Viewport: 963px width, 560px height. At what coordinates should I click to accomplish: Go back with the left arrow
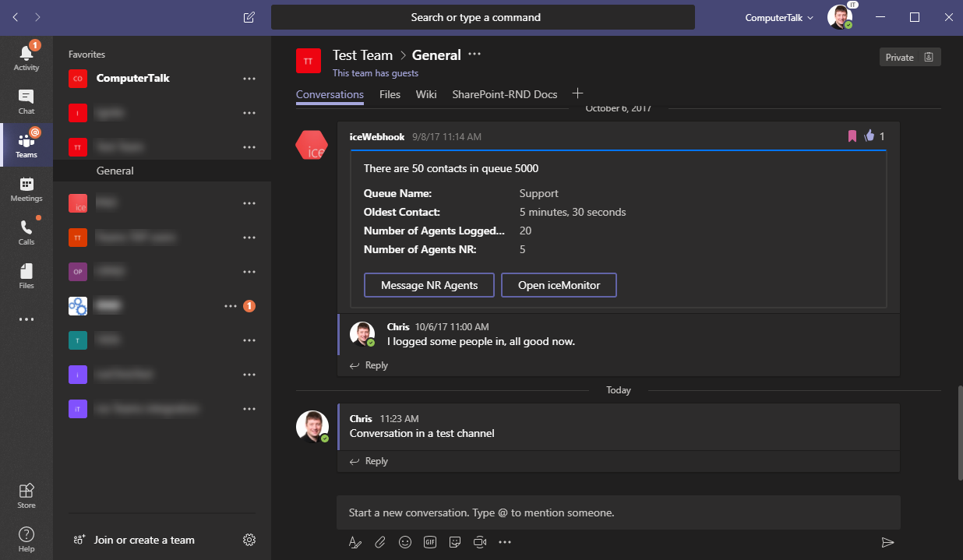tap(16, 17)
